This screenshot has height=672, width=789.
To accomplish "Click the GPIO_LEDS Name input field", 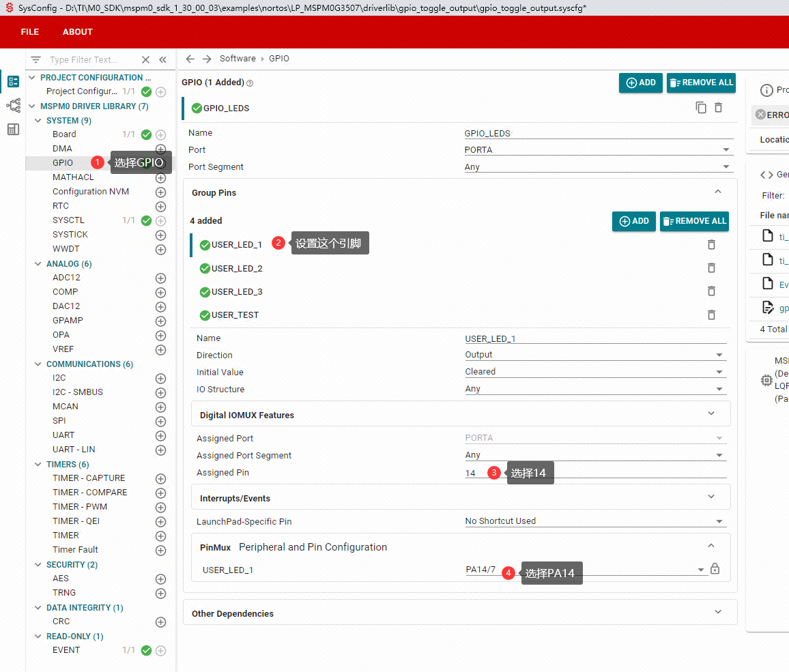I will click(x=599, y=133).
